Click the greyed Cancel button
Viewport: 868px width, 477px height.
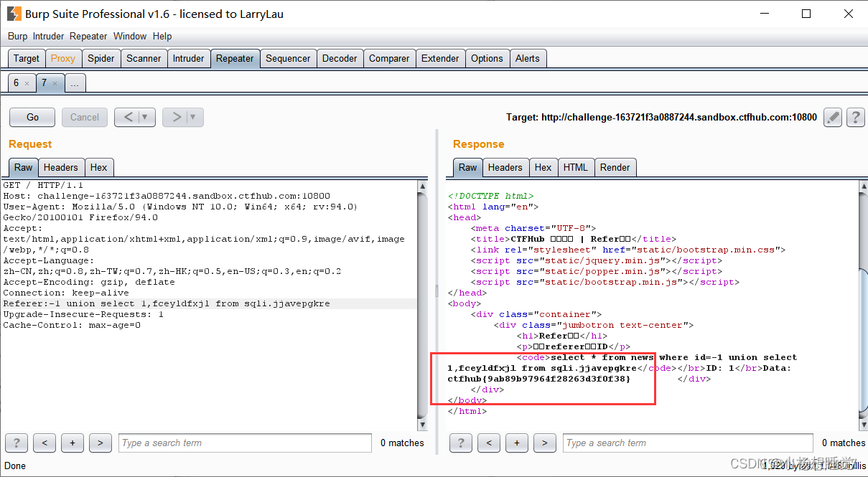[x=85, y=117]
